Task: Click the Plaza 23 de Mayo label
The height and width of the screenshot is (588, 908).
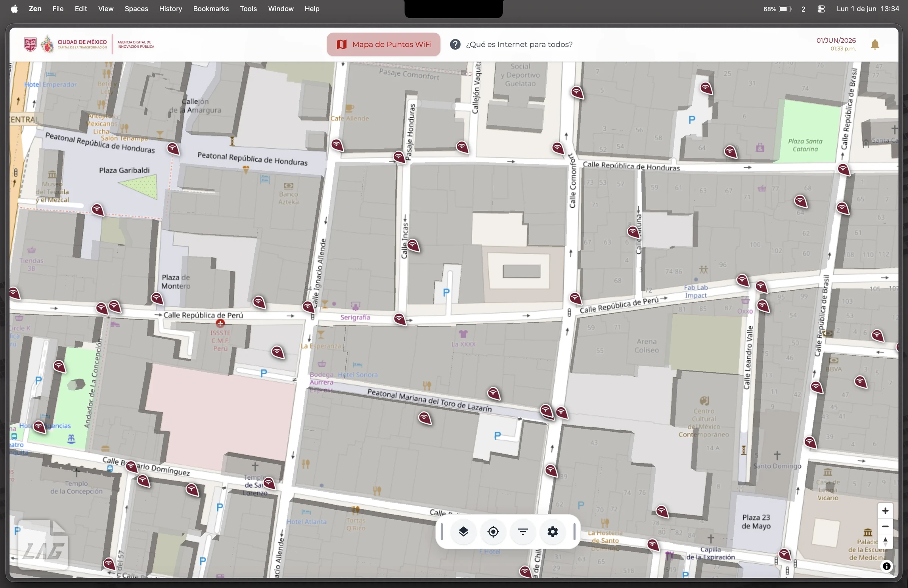Action: pos(756,522)
